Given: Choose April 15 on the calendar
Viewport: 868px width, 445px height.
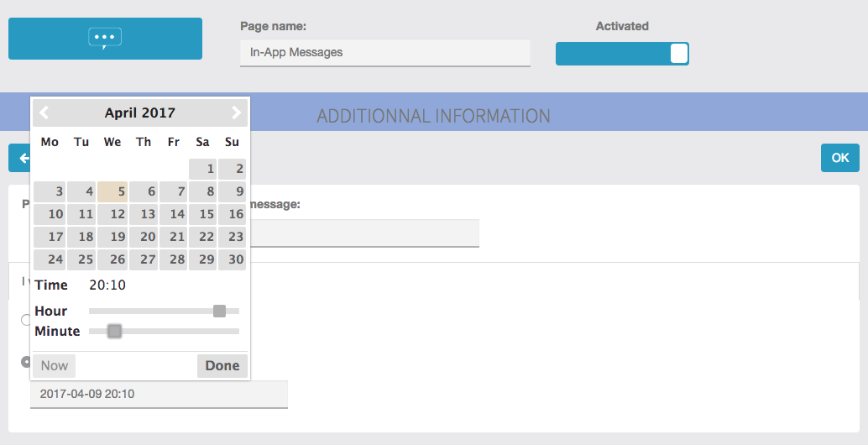Looking at the screenshot, I should coord(202,214).
